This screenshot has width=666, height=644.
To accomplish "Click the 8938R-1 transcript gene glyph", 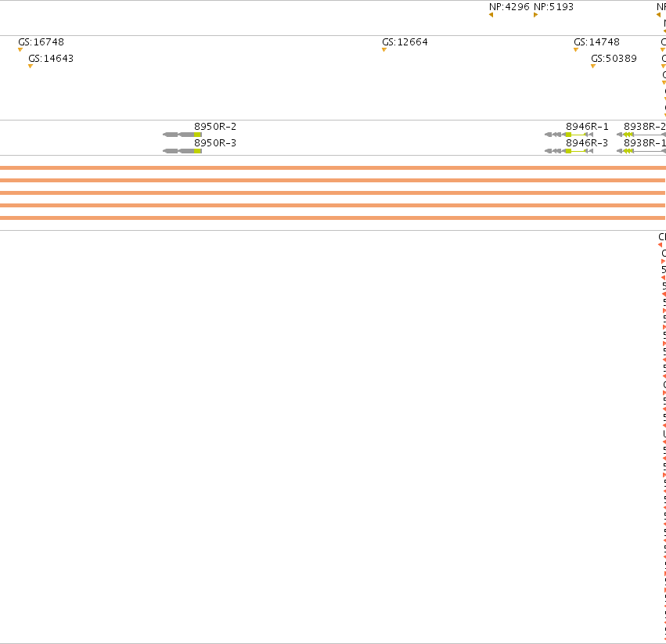I will tap(642, 151).
